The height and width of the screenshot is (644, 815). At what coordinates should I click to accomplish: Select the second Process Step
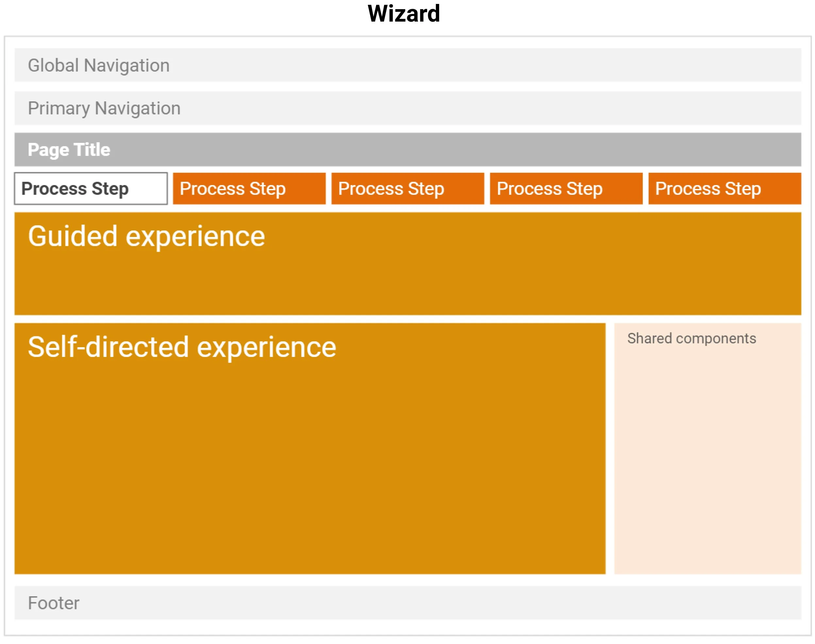[x=249, y=189]
